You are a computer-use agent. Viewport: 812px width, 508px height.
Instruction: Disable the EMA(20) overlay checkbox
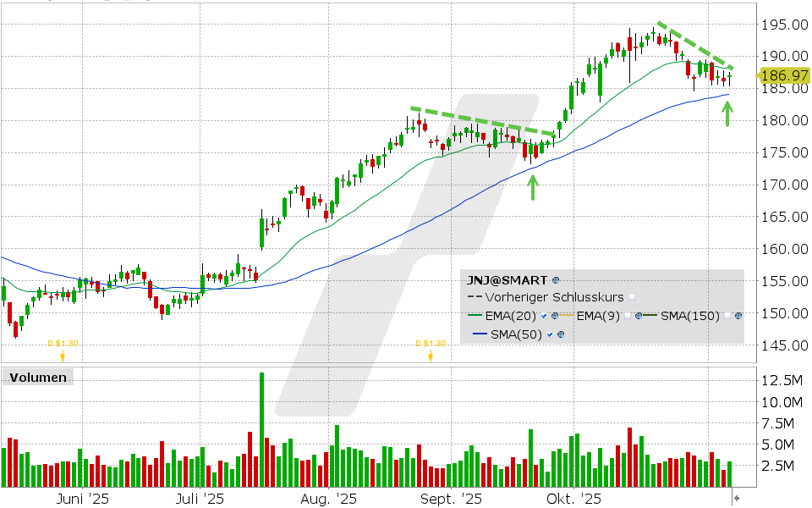[x=543, y=317]
